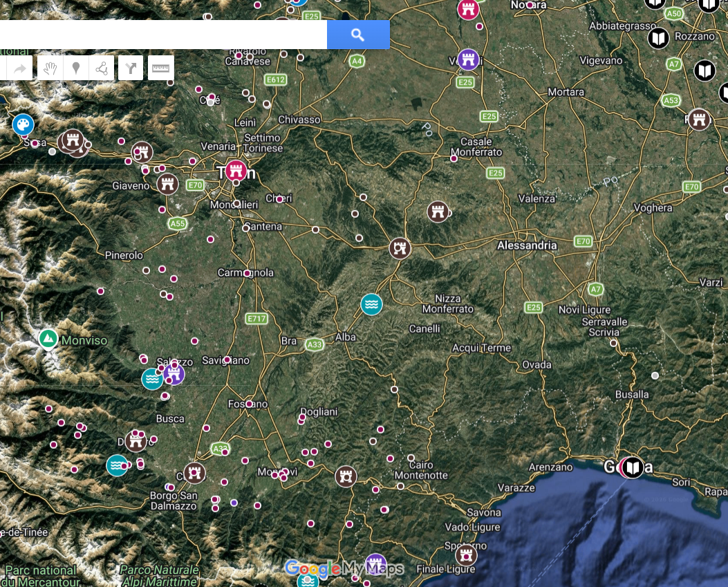728x587 pixels.
Task: Click the Serravalle Scrivia label
Action: 604,327
